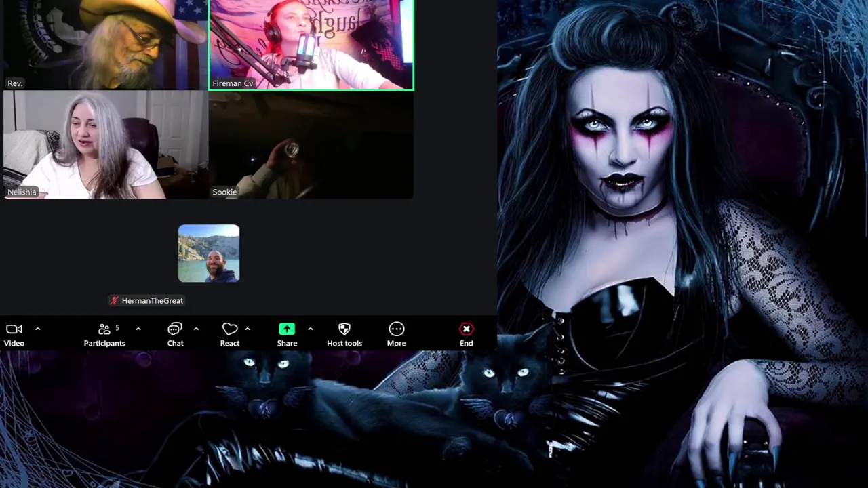The image size is (868, 488).
Task: Click the green Share screen button
Action: pyautogui.click(x=287, y=329)
